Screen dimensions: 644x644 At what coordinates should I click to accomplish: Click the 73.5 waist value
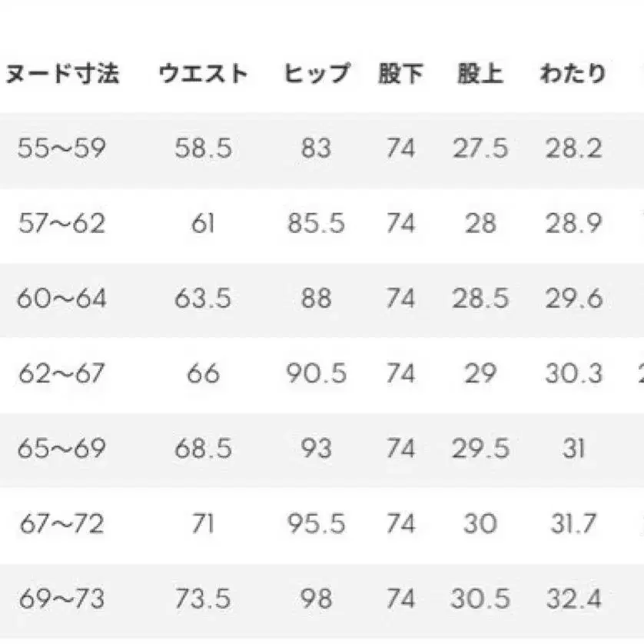pyautogui.click(x=203, y=599)
